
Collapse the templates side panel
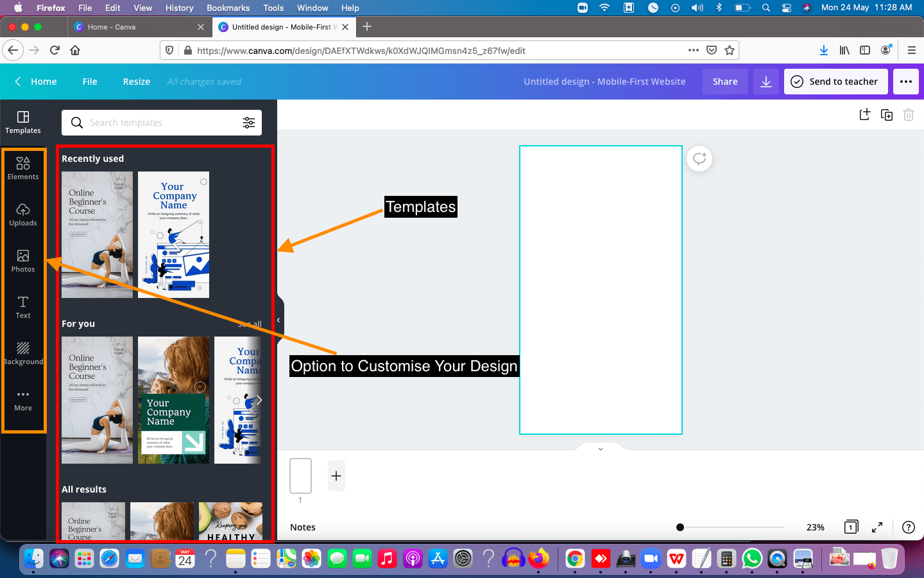[x=278, y=319]
